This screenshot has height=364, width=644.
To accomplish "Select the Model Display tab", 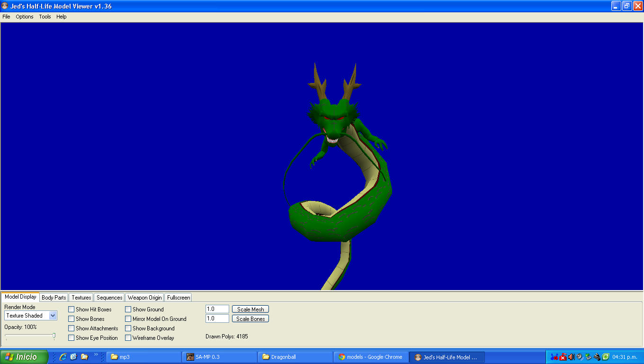I will 20,297.
